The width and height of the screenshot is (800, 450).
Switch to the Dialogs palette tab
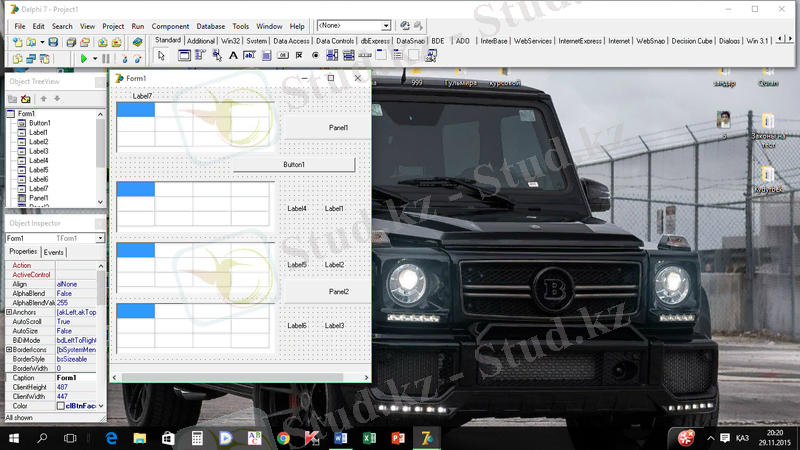pyautogui.click(x=729, y=41)
